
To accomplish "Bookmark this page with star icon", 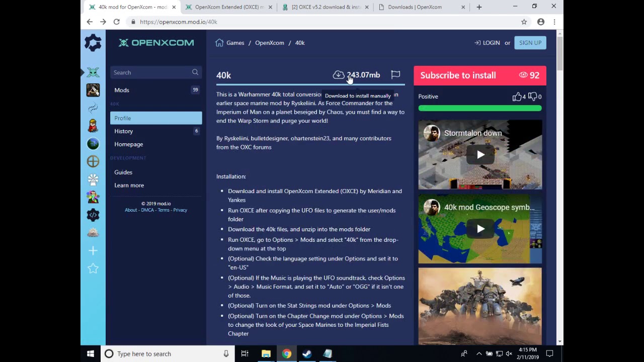I will [524, 22].
